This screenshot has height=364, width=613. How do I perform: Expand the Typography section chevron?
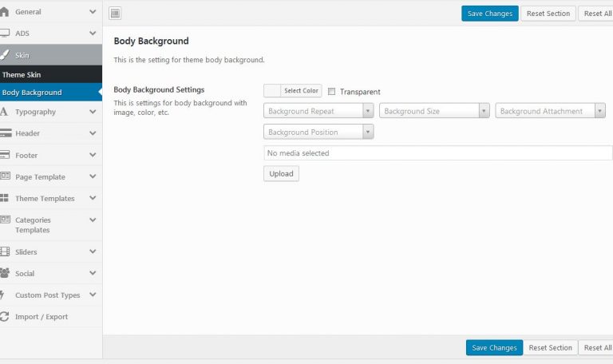tap(93, 112)
